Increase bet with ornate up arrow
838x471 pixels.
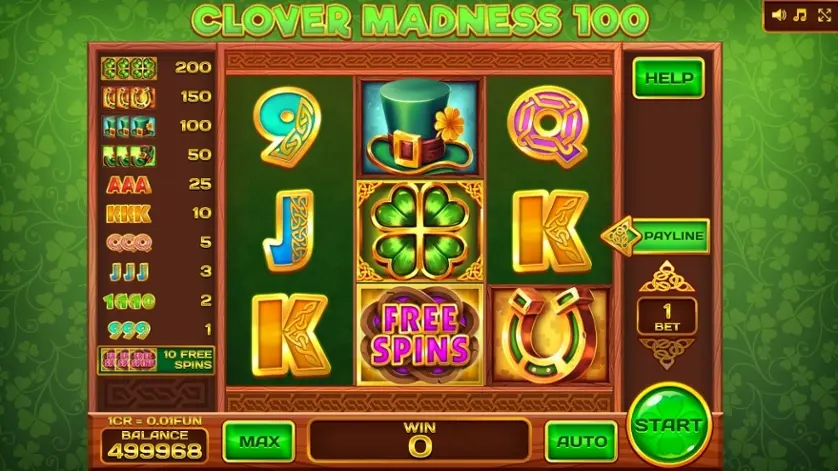pos(666,277)
